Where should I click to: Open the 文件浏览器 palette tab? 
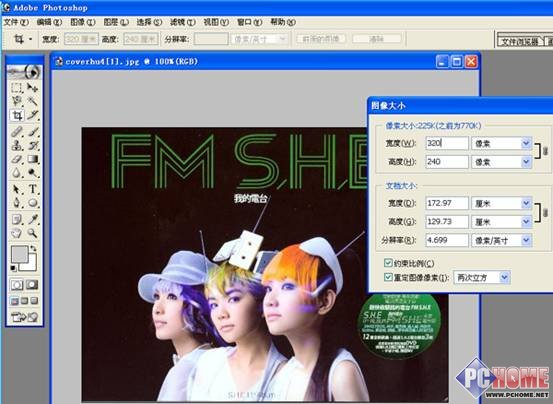[x=520, y=42]
